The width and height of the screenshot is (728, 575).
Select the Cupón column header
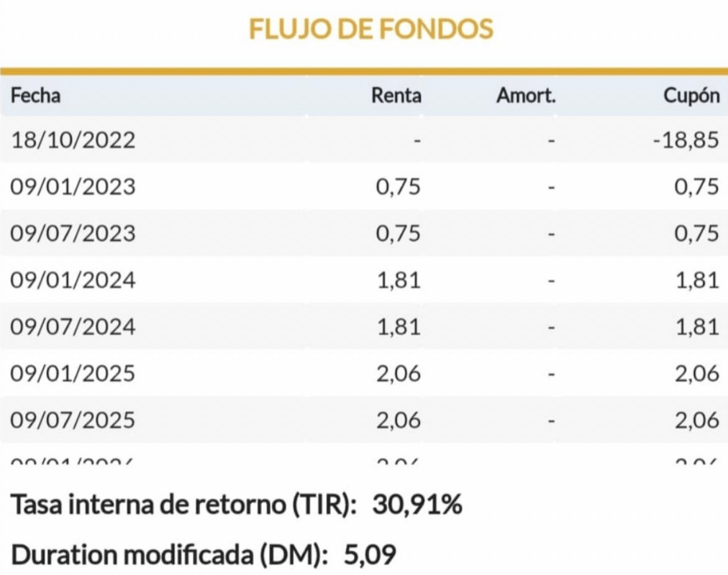point(691,96)
